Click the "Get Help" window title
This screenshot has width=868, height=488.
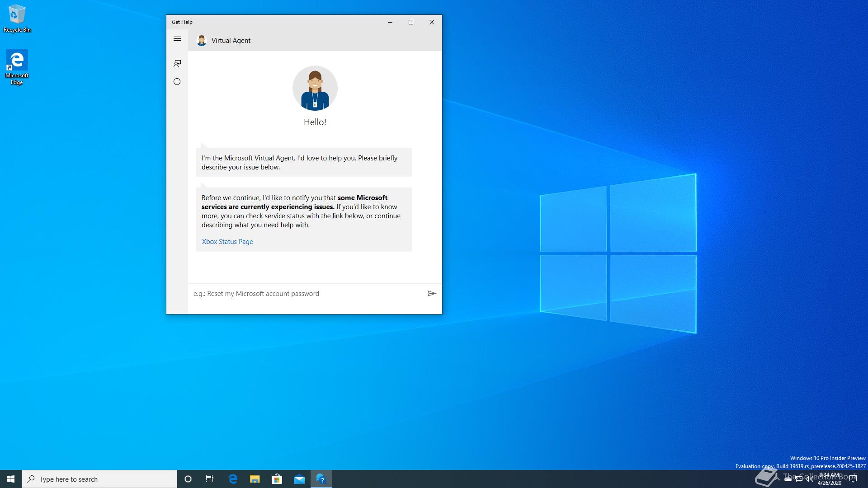pyautogui.click(x=182, y=22)
